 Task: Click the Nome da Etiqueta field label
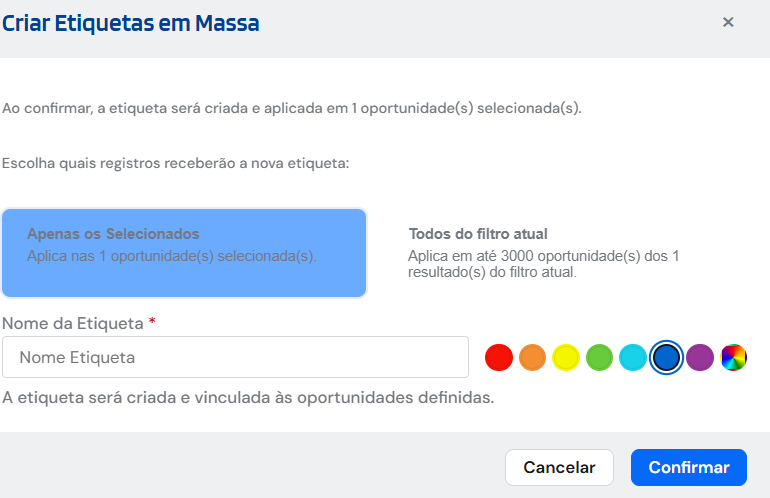73,324
